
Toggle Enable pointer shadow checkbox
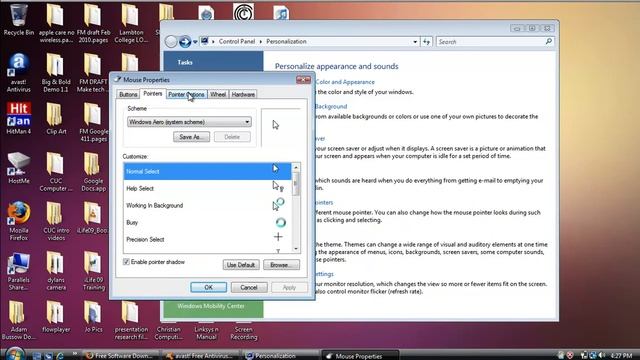coord(127,262)
